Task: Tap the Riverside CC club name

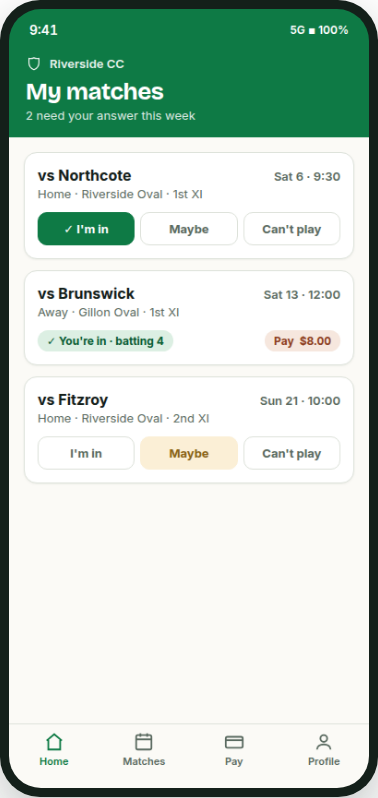Action: [87, 64]
